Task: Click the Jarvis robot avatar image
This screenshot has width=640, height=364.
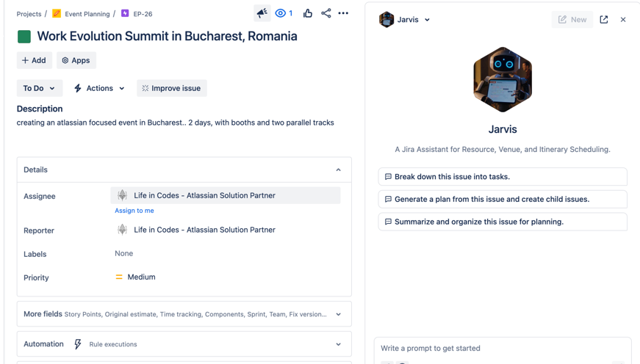Action: [503, 79]
